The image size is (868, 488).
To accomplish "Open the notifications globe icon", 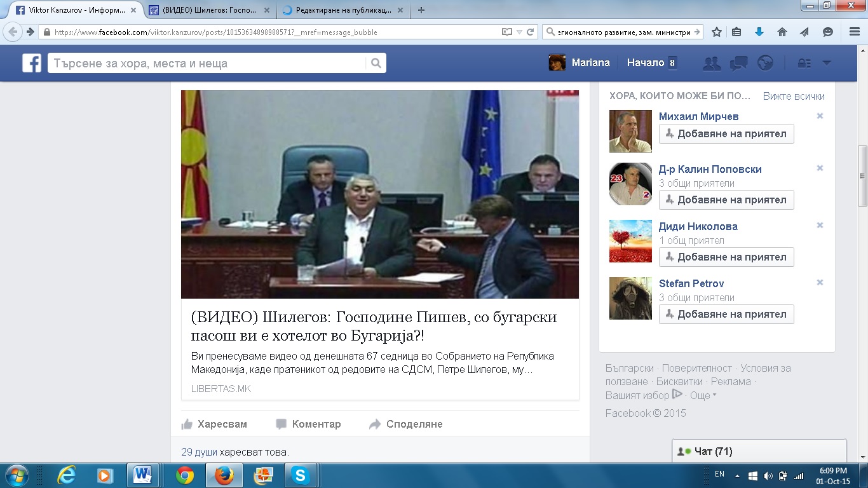I will (x=766, y=63).
